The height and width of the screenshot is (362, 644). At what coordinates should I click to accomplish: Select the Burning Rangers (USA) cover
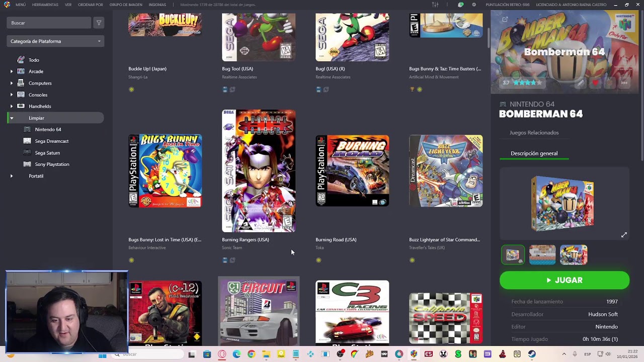click(259, 171)
